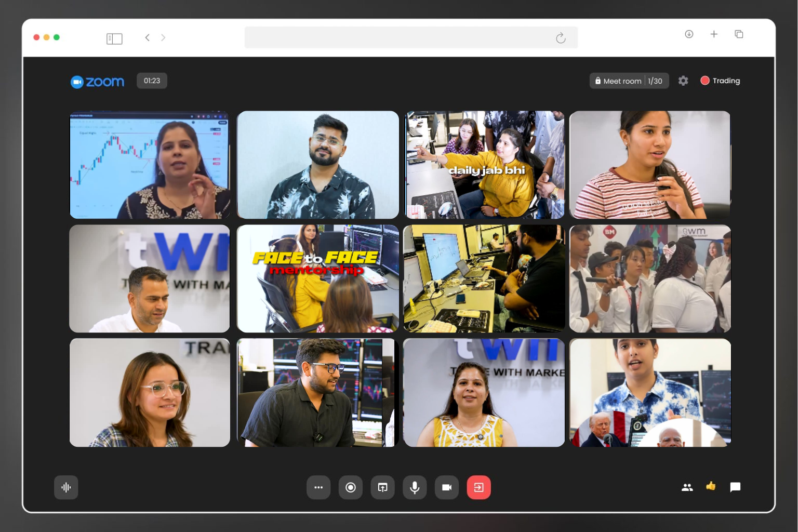Click the red Trading recording indicator
The width and height of the screenshot is (798, 532).
tap(720, 81)
